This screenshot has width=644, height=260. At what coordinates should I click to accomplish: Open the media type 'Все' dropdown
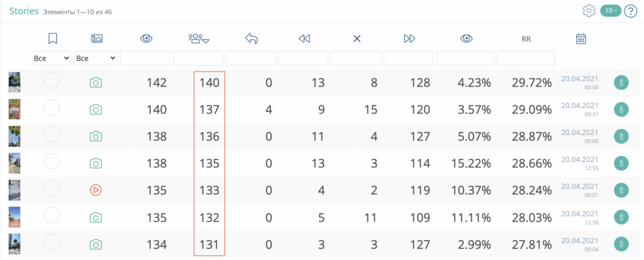point(96,58)
